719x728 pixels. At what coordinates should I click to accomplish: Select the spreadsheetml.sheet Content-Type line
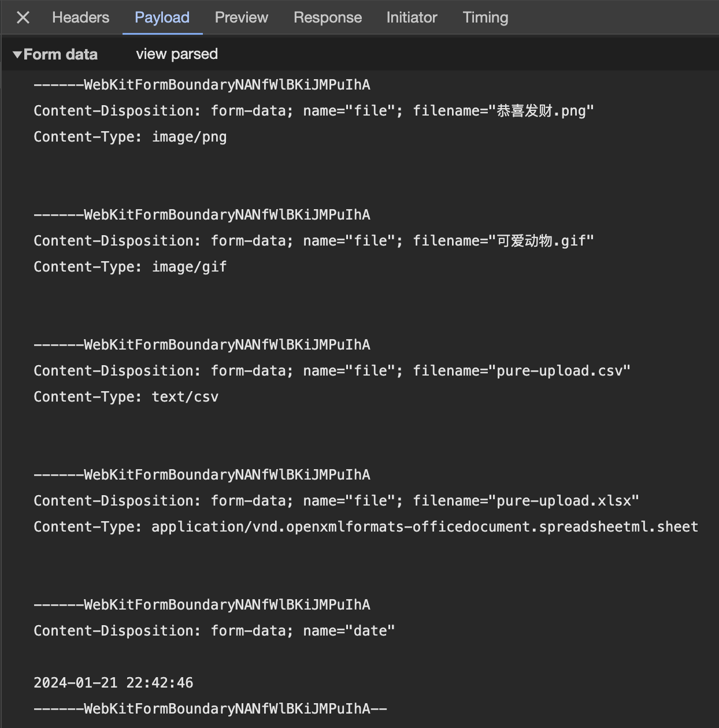[x=365, y=527]
